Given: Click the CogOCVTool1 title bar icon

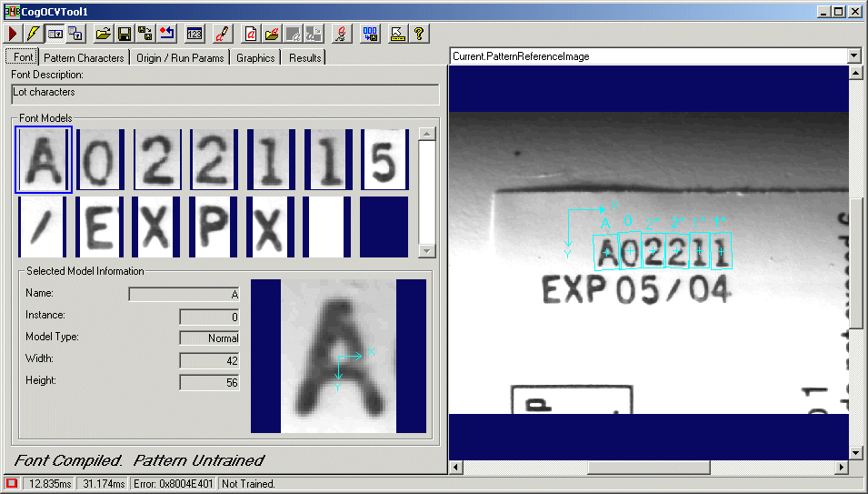Looking at the screenshot, I should tap(12, 11).
